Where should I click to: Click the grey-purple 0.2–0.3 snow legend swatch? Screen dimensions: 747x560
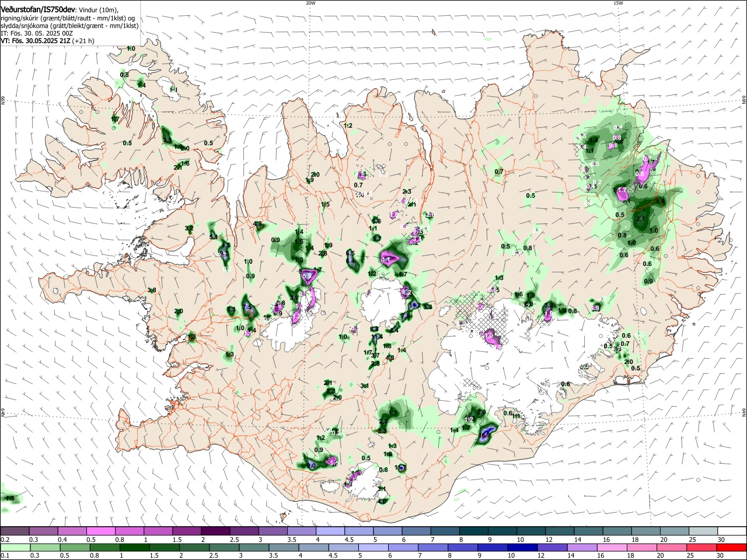pos(15,531)
